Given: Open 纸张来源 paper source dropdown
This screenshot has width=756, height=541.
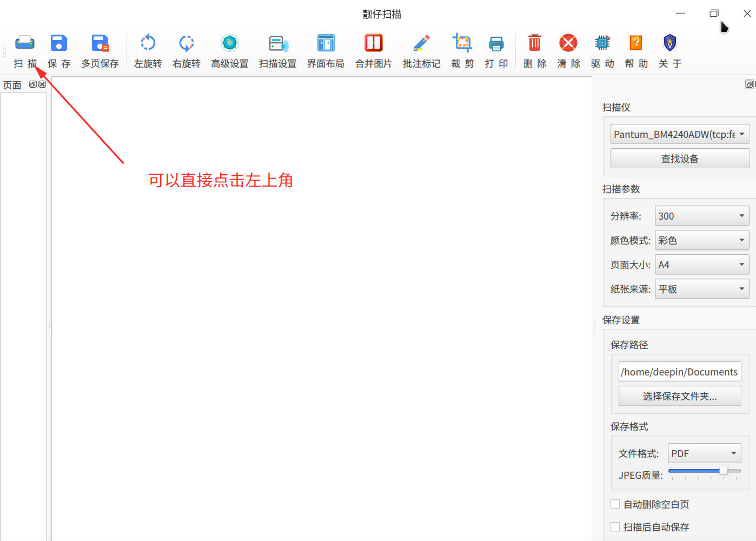Looking at the screenshot, I should 702,289.
